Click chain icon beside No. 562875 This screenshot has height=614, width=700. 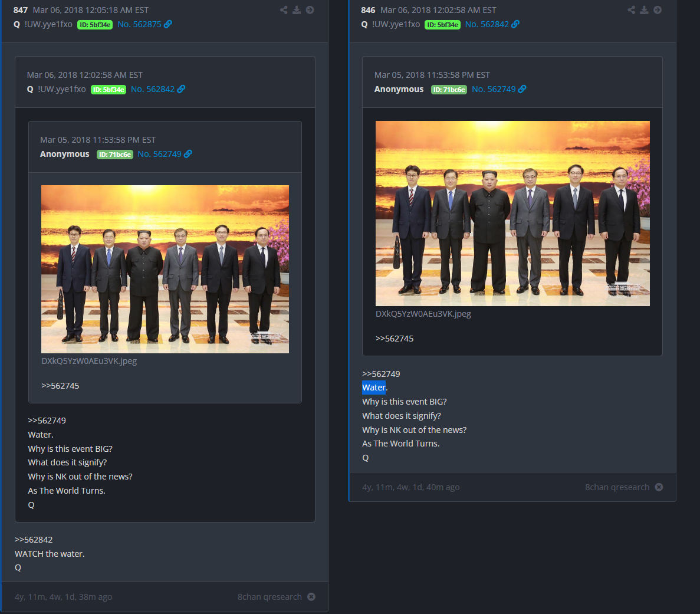pyautogui.click(x=168, y=24)
